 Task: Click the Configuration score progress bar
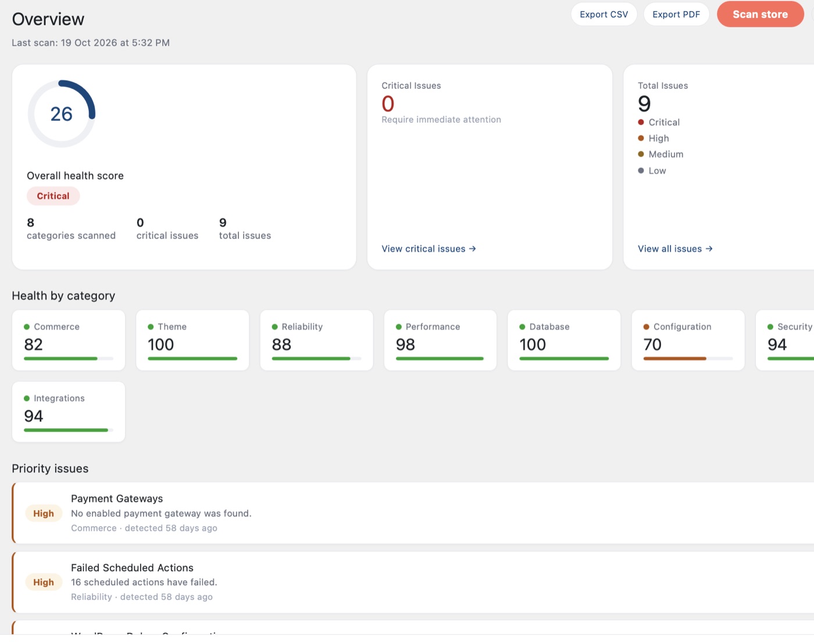(x=688, y=359)
